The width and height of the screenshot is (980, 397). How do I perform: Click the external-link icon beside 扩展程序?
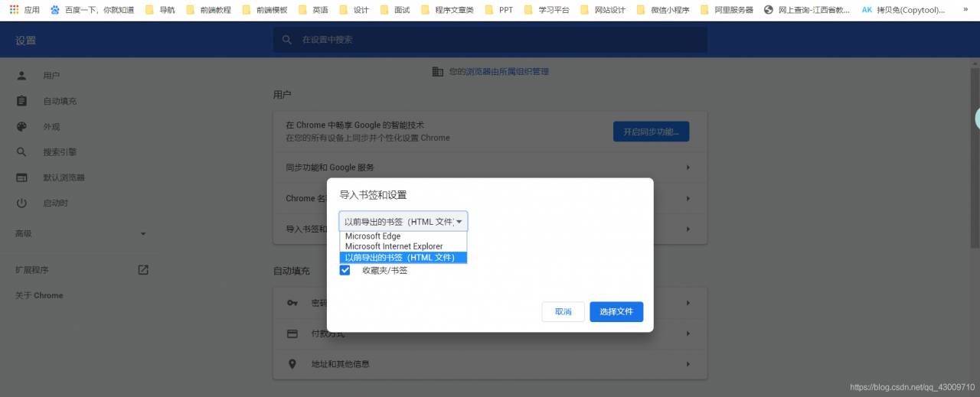tap(143, 270)
